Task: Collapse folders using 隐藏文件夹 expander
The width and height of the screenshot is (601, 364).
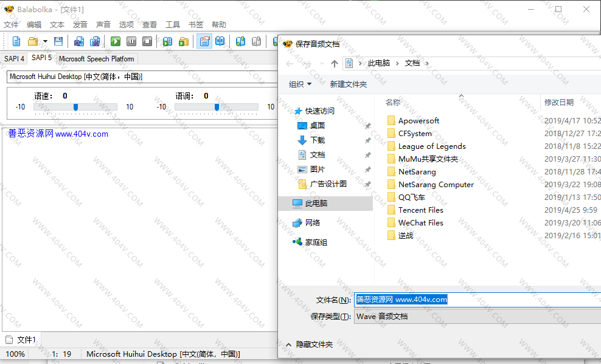Action: (x=309, y=345)
